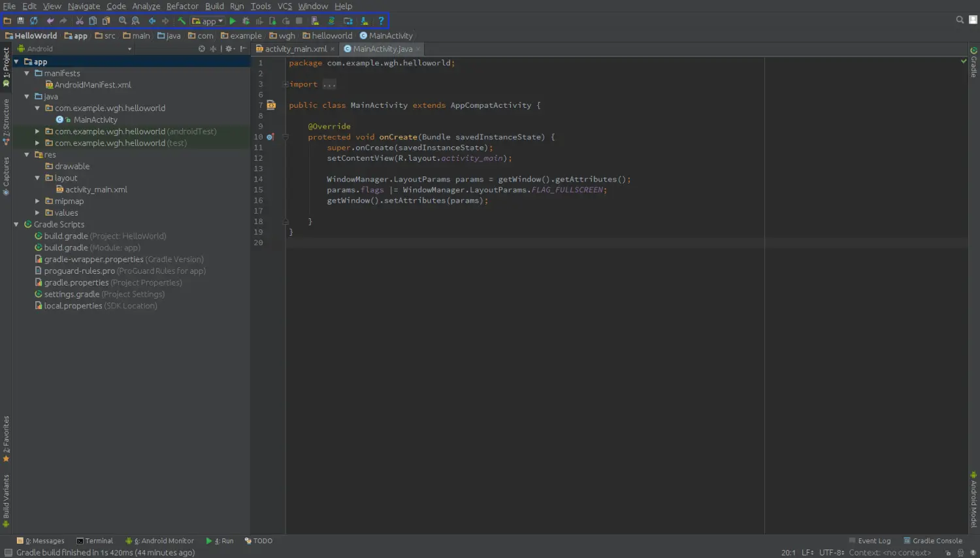
Task: Click the SDK Manager icon
Action: click(365, 21)
